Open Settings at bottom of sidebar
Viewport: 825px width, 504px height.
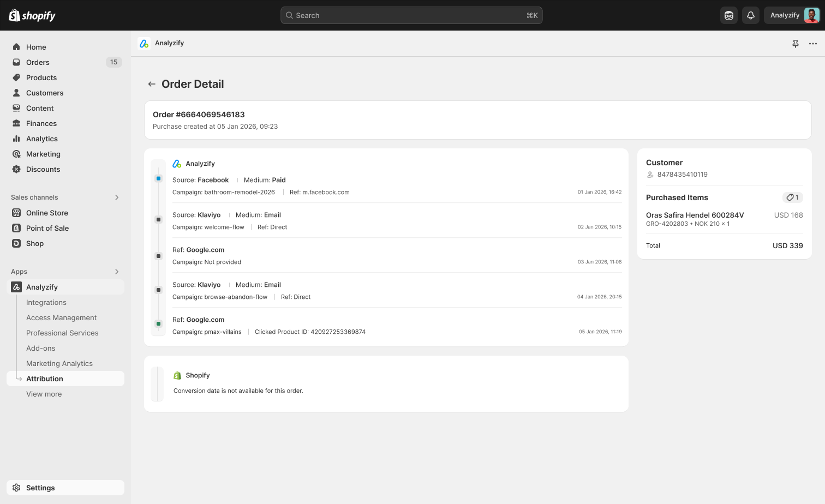(x=40, y=488)
